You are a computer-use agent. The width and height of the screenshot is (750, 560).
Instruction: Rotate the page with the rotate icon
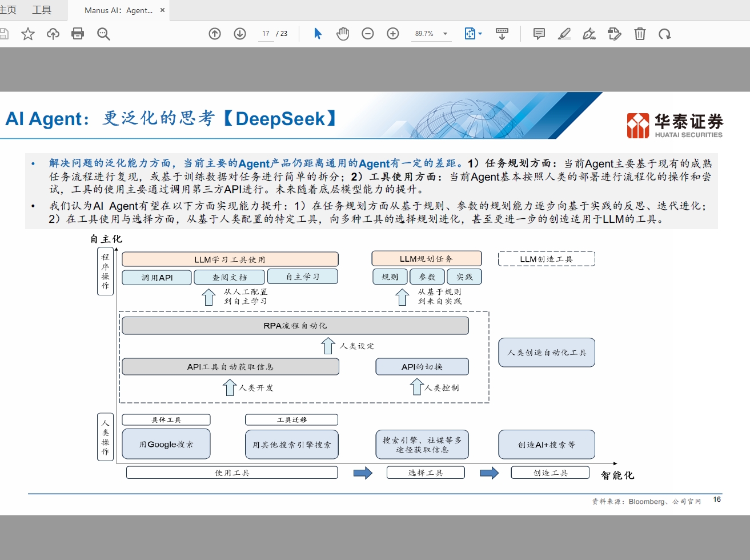pyautogui.click(x=664, y=34)
